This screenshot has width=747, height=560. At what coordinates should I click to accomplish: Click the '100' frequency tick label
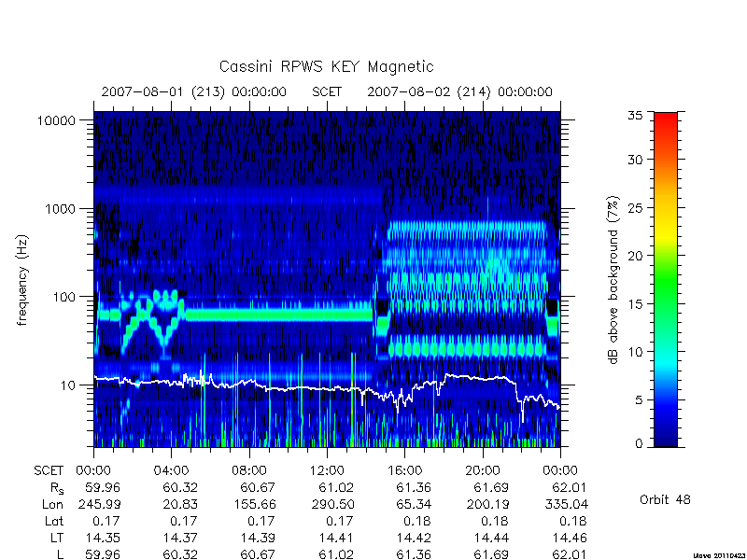pyautogui.click(x=64, y=297)
